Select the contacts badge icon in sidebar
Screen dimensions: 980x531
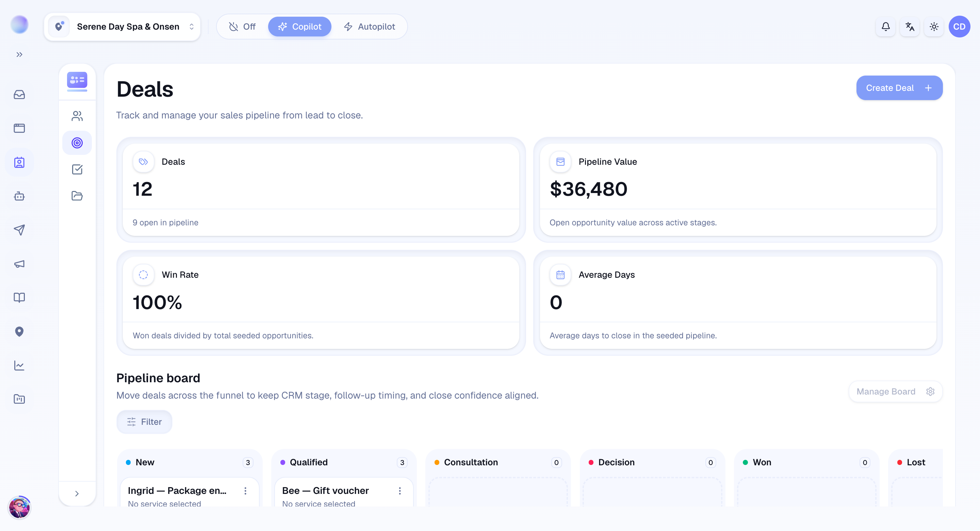pyautogui.click(x=19, y=163)
